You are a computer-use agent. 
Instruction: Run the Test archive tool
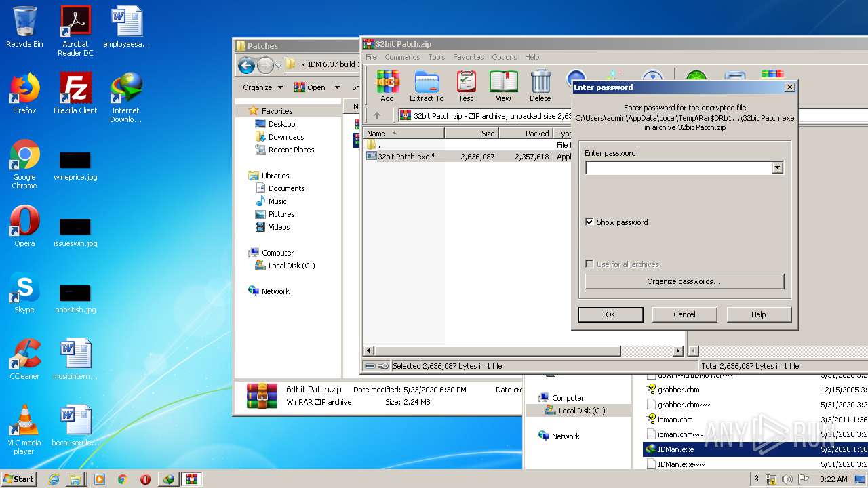point(466,85)
